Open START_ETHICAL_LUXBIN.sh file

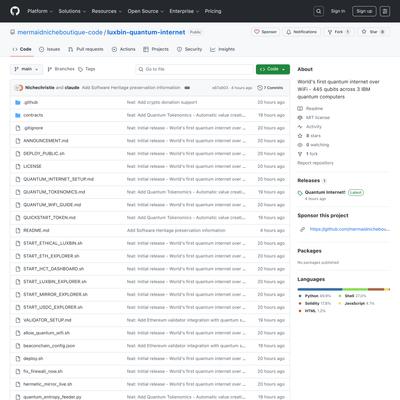coord(53,243)
